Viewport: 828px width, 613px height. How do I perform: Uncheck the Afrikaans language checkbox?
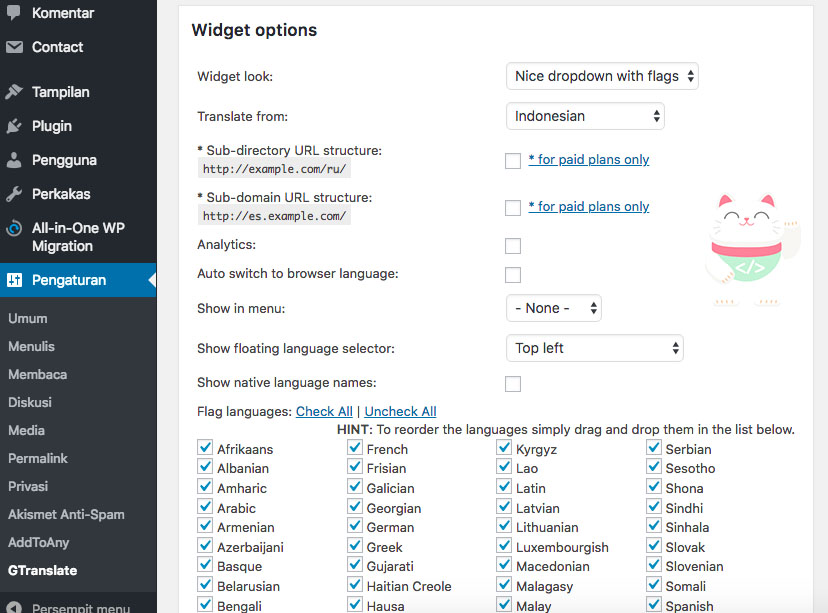pos(205,447)
